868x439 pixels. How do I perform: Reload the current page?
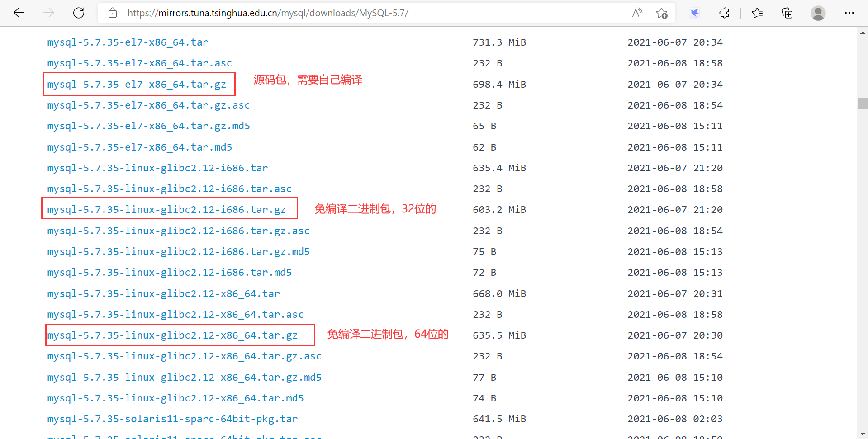[78, 13]
